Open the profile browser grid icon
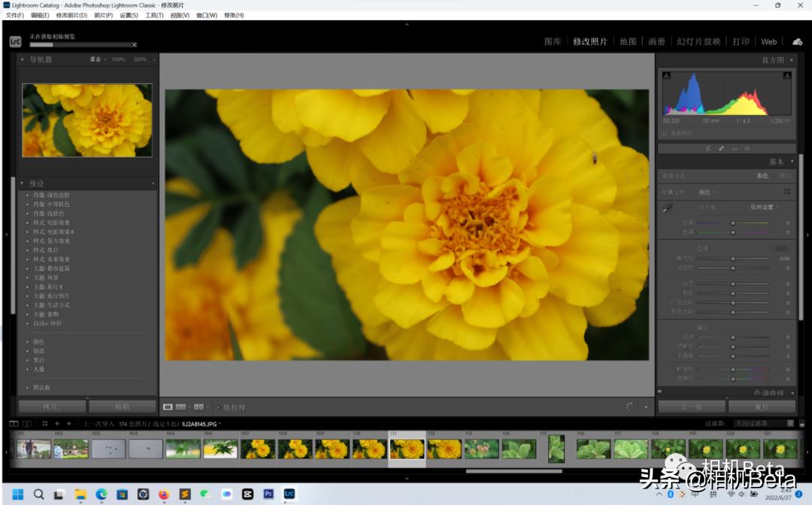Viewport: 812px width, 505px height. click(x=787, y=192)
